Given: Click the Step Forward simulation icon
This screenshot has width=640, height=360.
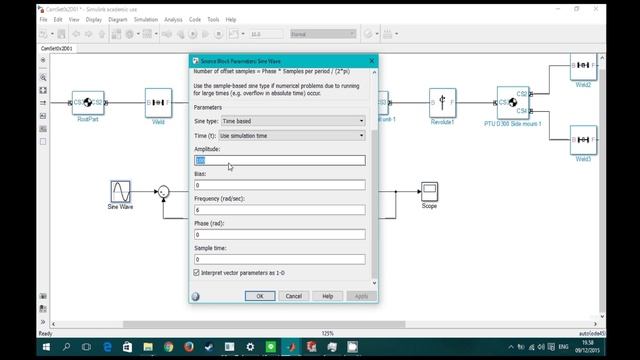Looking at the screenshot, I should [x=205, y=34].
